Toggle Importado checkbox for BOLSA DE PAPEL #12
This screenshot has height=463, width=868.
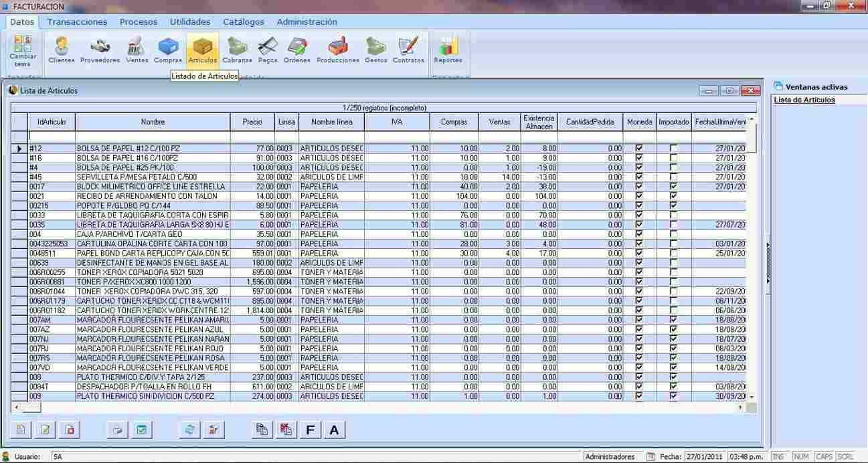coord(673,148)
